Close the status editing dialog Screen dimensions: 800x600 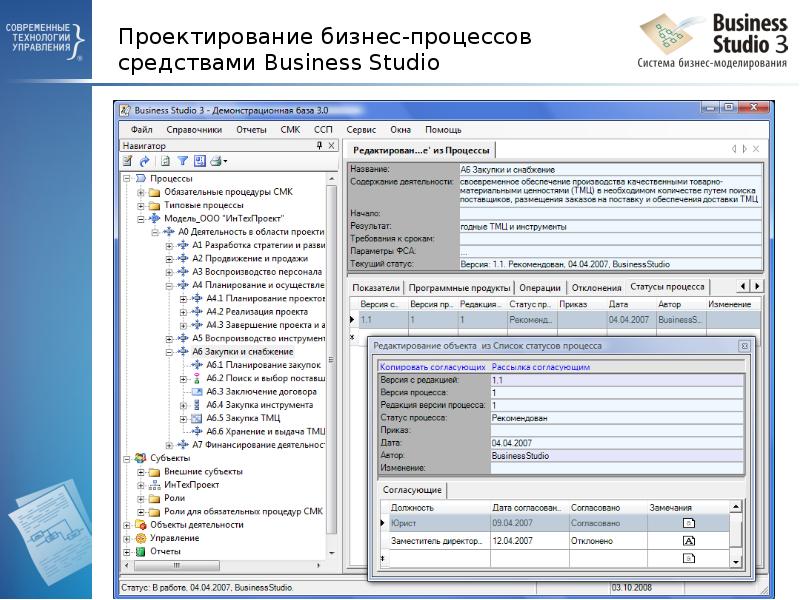click(x=744, y=346)
